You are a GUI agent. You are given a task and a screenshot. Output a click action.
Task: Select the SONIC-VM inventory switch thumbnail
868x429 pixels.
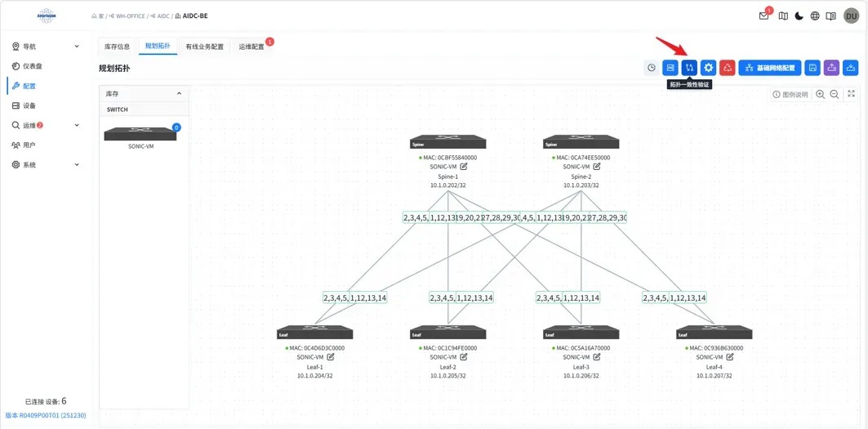140,133
